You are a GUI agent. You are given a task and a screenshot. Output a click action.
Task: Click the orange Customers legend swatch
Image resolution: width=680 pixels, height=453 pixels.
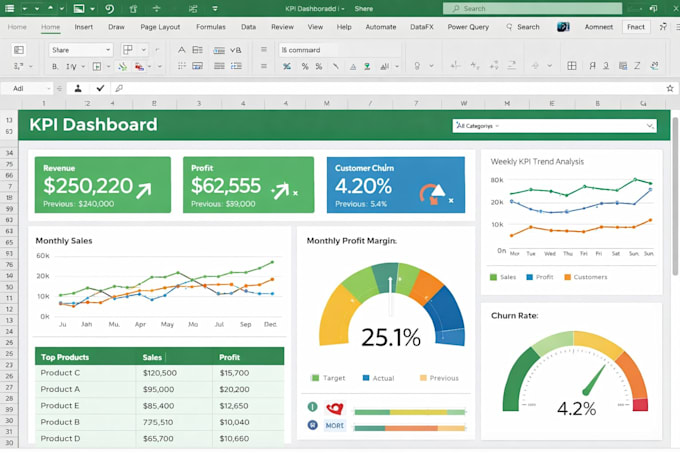click(567, 277)
